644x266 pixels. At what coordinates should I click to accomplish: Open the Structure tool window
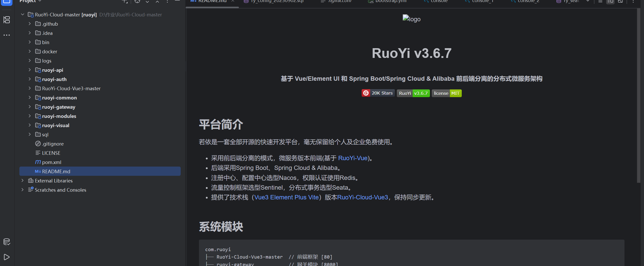click(x=7, y=20)
